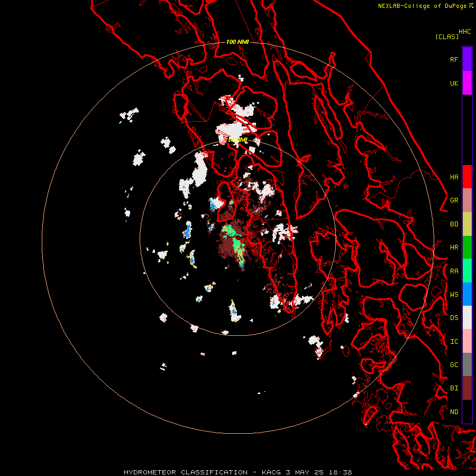Select the HR legend label text
Screen dimensions: 476x476
point(454,248)
